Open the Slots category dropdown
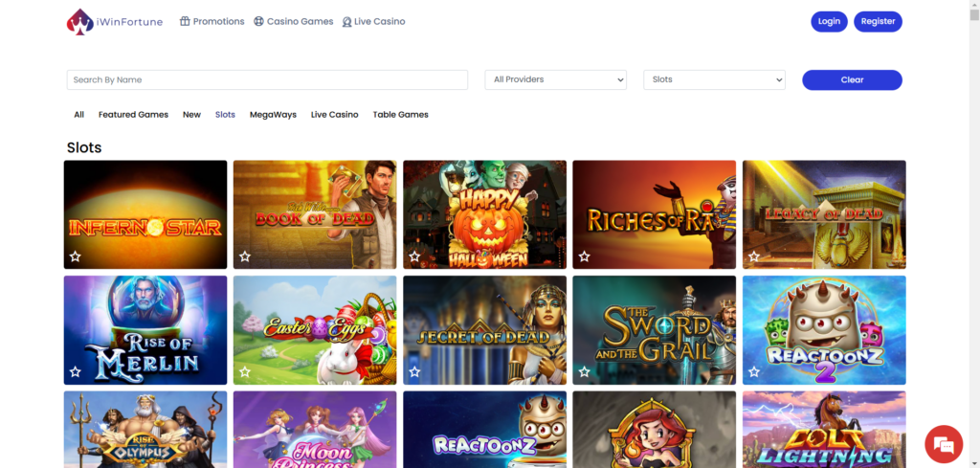The height and width of the screenshot is (468, 980). click(x=714, y=80)
